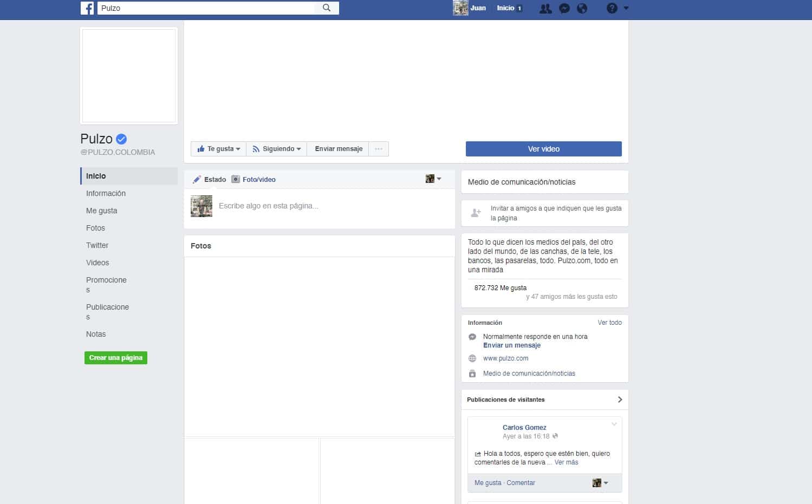Click the Pulzo page title
The height and width of the screenshot is (504, 812).
pyautogui.click(x=96, y=139)
